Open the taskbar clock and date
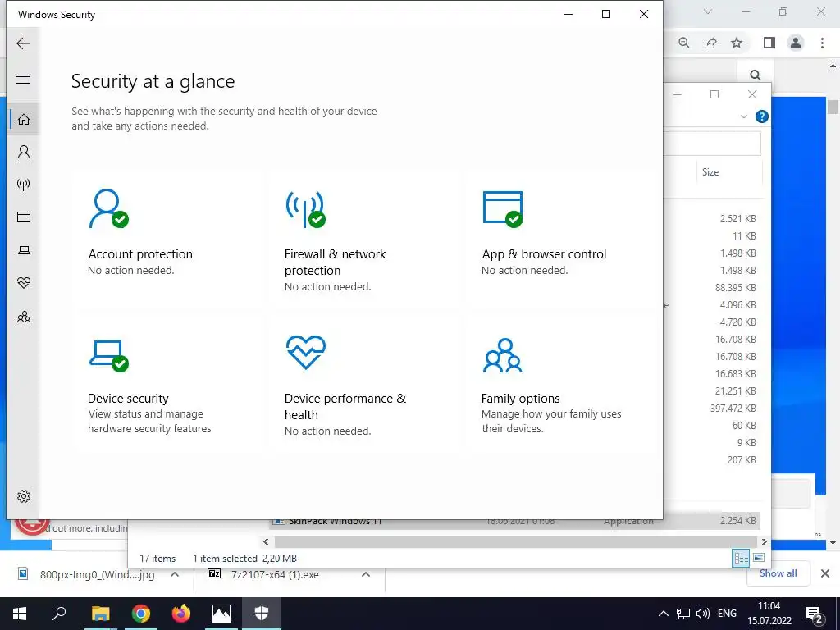The height and width of the screenshot is (630, 840). click(x=769, y=614)
